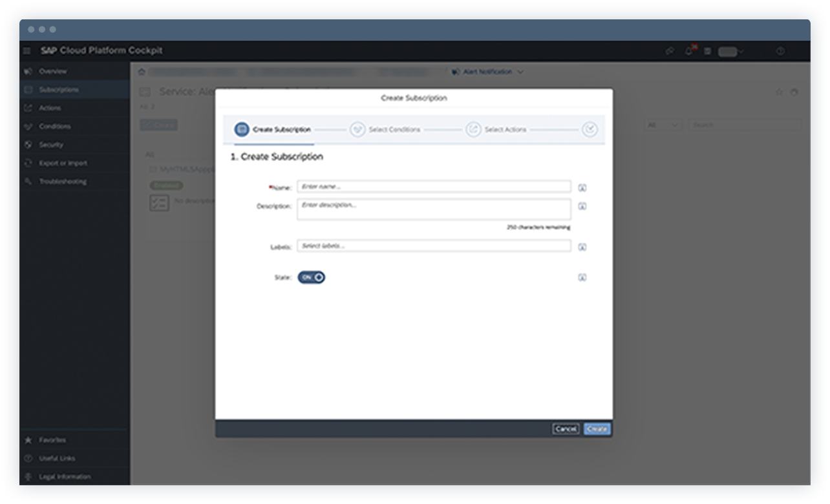Click the Create button to confirm

pos(596,429)
